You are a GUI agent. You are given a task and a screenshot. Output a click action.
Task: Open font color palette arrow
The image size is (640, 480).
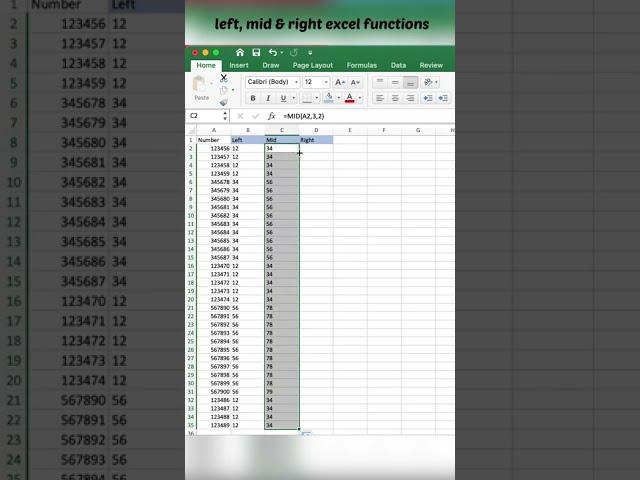pos(360,98)
